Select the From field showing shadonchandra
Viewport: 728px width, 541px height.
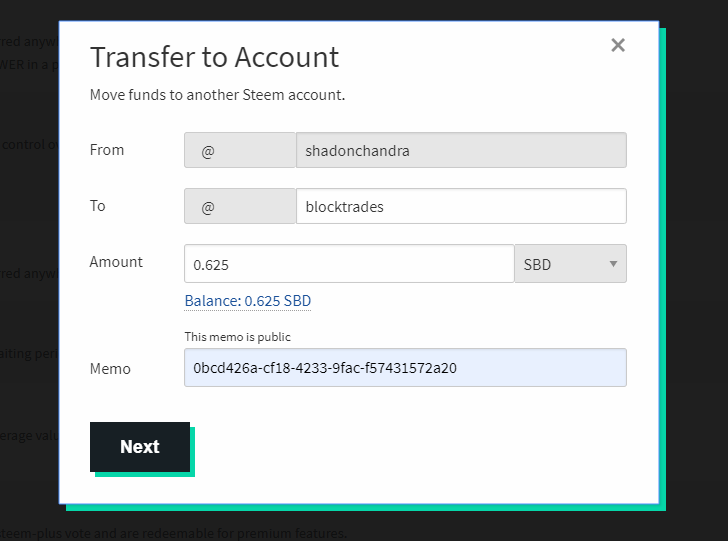(x=461, y=150)
